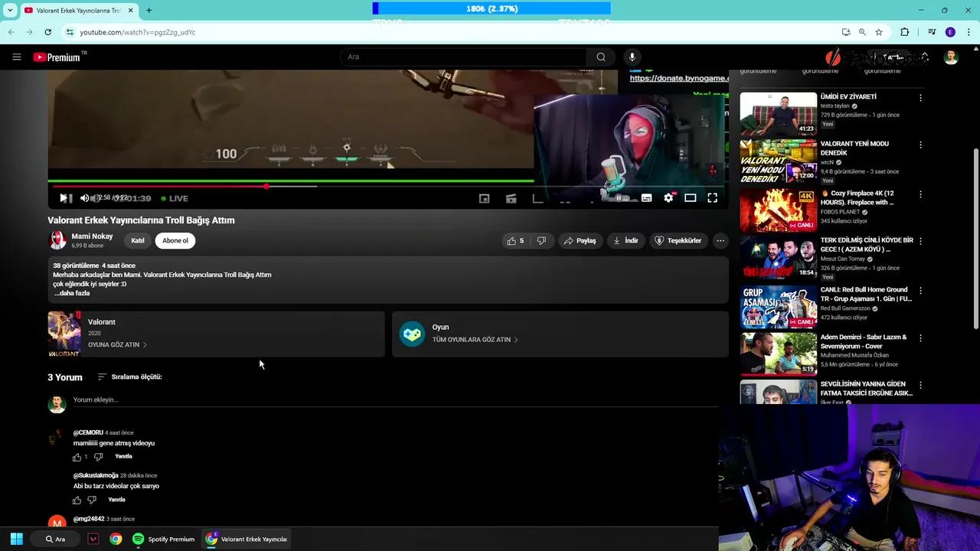Subscribe with the Abone ol button
The width and height of the screenshot is (980, 551).
175,240
